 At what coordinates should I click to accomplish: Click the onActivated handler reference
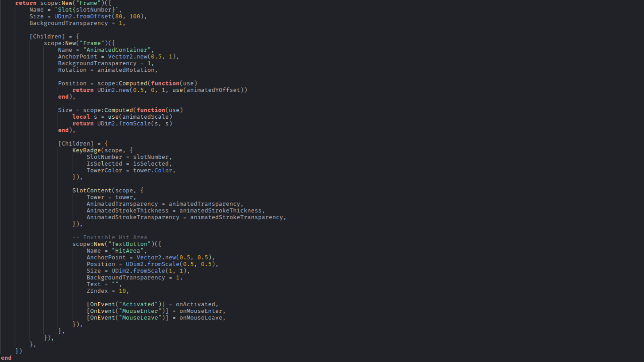[195, 304]
